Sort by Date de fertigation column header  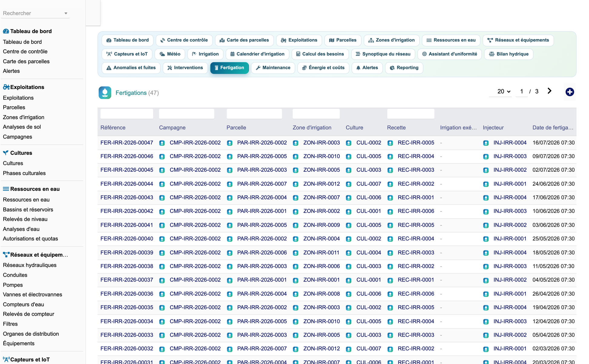click(x=553, y=128)
